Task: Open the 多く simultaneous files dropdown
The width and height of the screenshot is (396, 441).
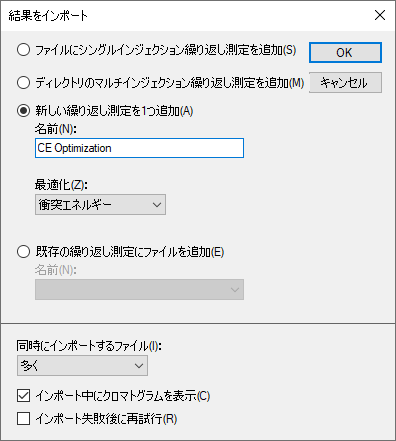Action: (x=82, y=366)
